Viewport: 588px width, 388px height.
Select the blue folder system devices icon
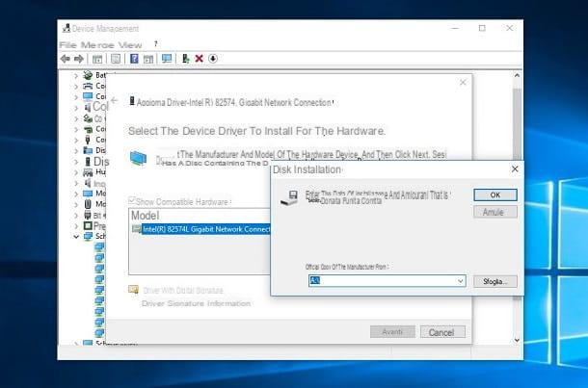[x=88, y=150]
